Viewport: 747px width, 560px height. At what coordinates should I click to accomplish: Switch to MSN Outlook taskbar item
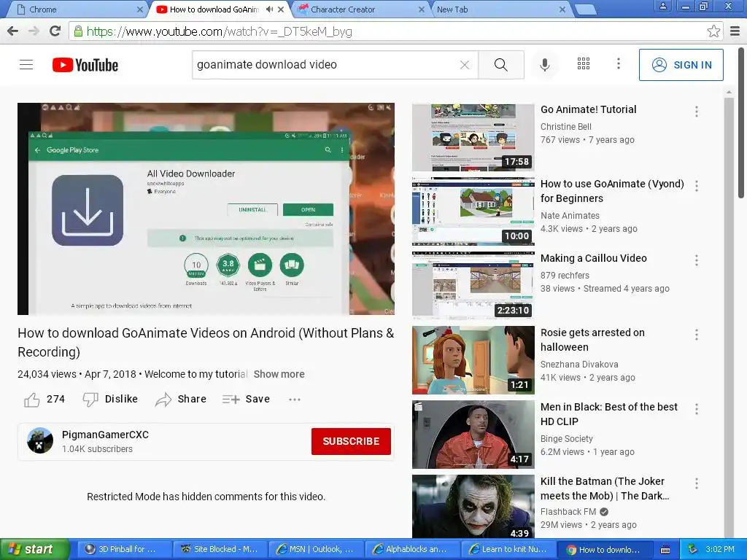click(316, 549)
